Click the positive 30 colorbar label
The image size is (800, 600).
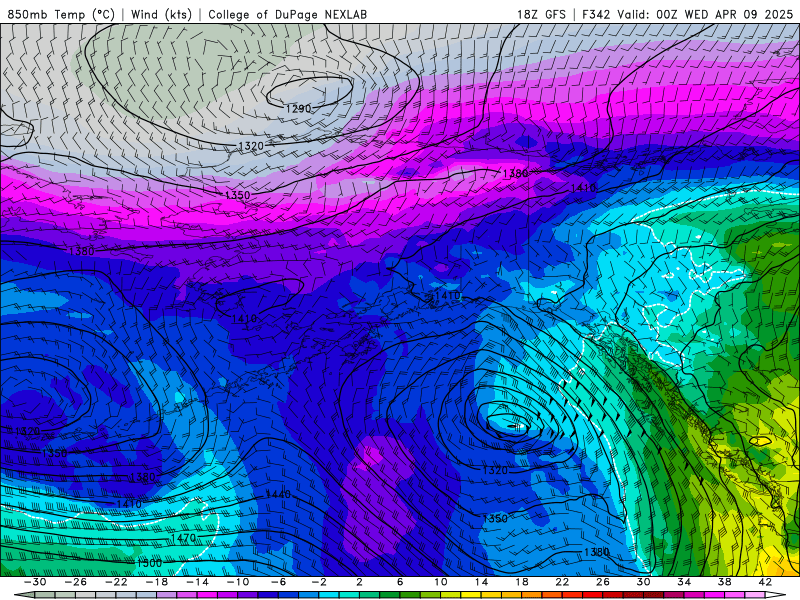(643, 582)
